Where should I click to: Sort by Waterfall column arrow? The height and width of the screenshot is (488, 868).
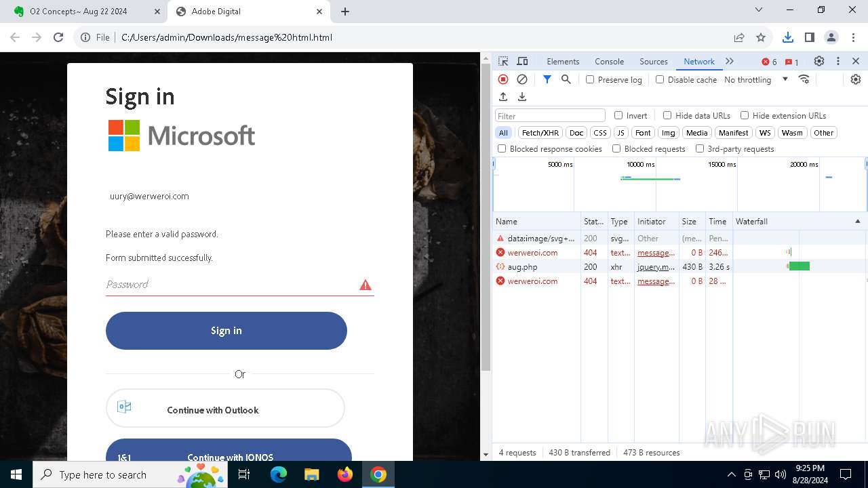[x=857, y=222]
